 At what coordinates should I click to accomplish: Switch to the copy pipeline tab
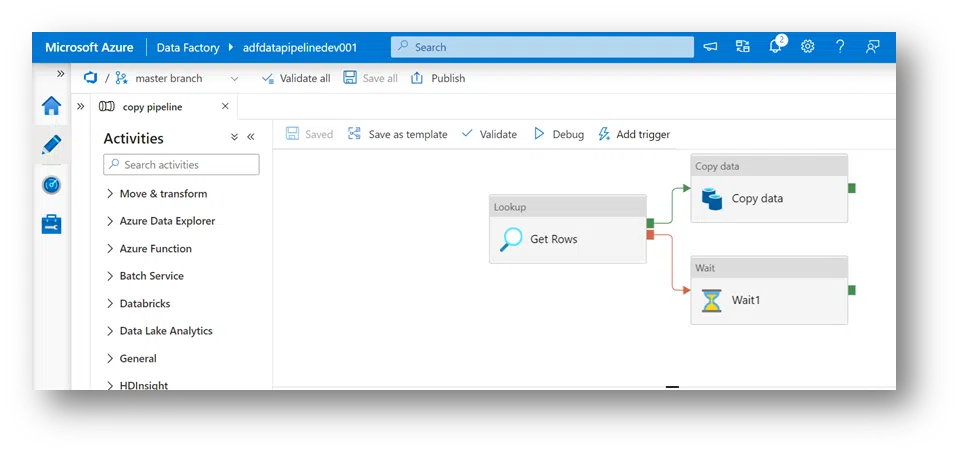click(x=151, y=107)
